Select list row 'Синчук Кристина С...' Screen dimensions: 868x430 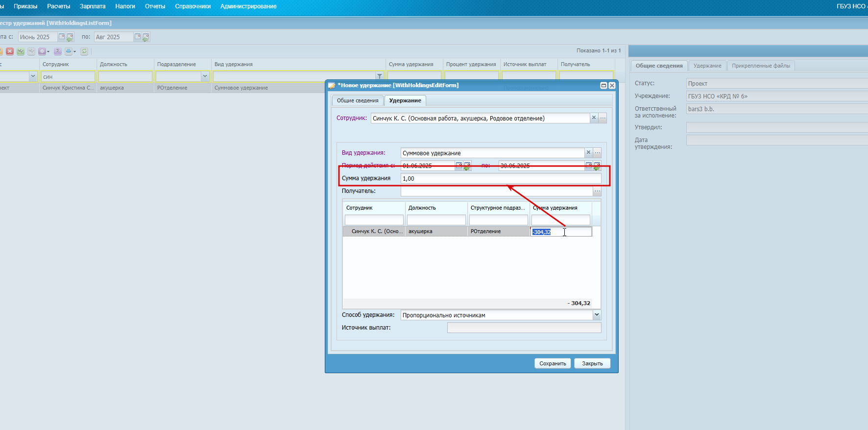(69, 88)
